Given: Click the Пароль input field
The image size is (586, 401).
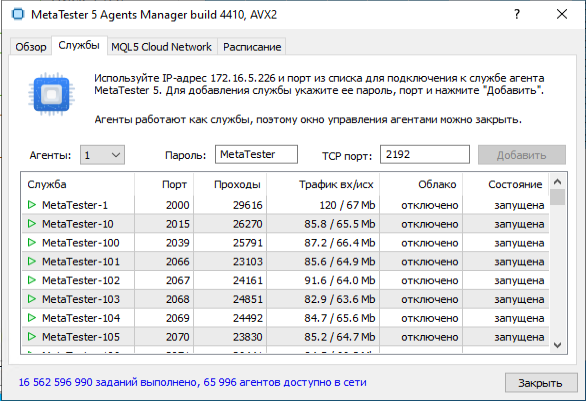Looking at the screenshot, I should [x=256, y=154].
